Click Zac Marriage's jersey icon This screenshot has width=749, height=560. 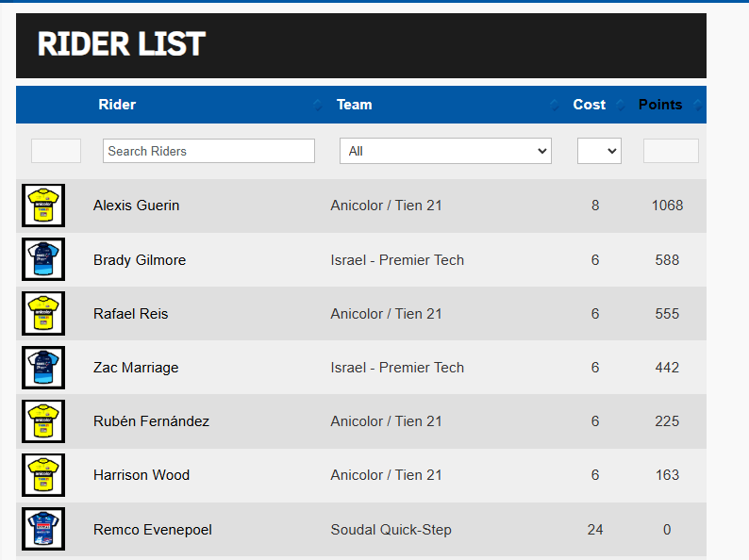(43, 368)
